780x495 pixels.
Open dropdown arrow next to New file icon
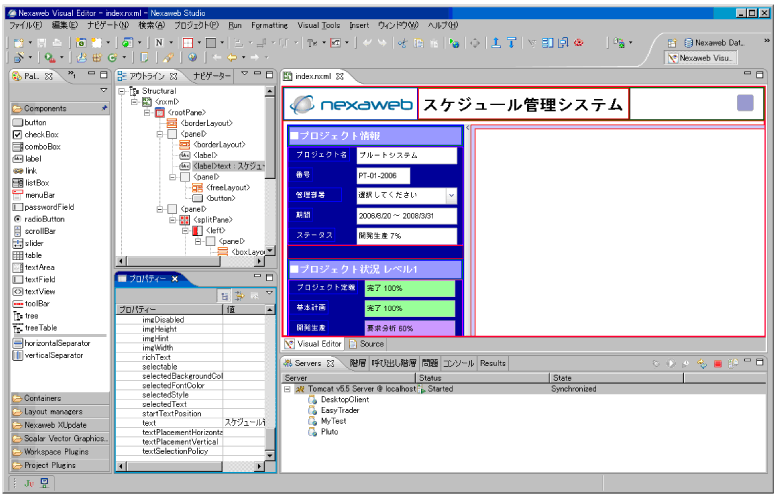click(x=30, y=43)
